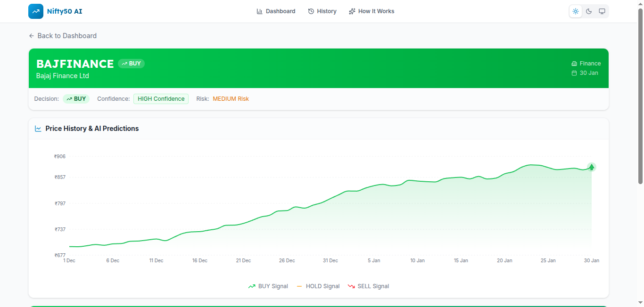The width and height of the screenshot is (644, 307).
Task: Click the calendar icon beside 30 Jan
Action: point(574,73)
